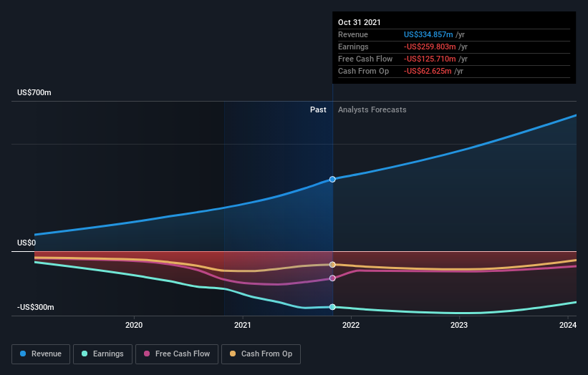Click the US$334.857m revenue value

coord(428,34)
